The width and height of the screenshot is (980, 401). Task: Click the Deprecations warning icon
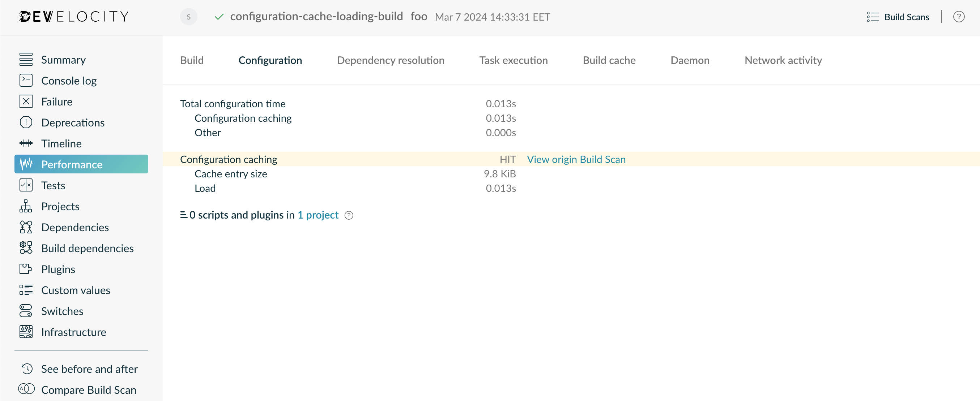point(26,122)
